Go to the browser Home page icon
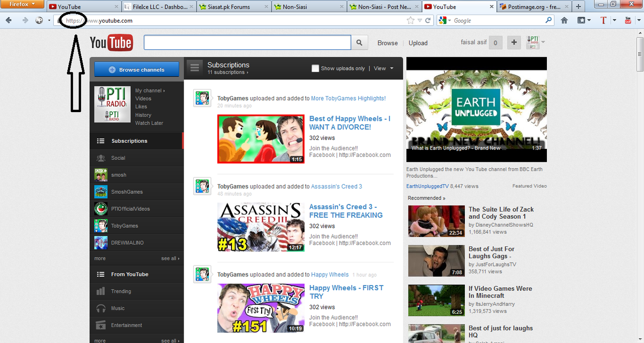The width and height of the screenshot is (644, 343). pos(565,21)
